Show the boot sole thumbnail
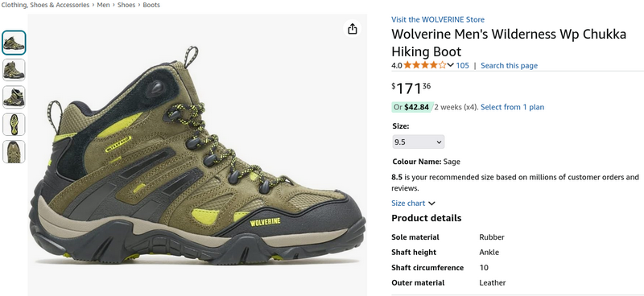The width and height of the screenshot is (644, 296). (x=14, y=125)
